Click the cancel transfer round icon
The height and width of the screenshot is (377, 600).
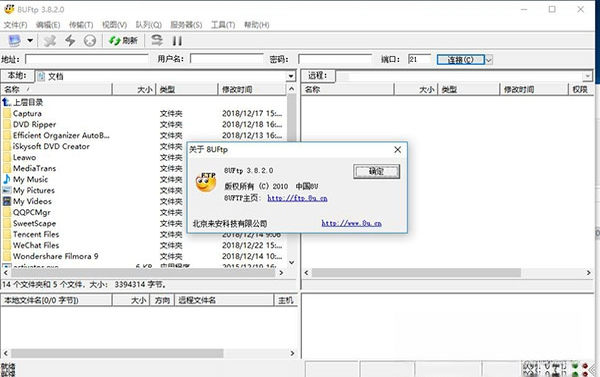(90, 40)
